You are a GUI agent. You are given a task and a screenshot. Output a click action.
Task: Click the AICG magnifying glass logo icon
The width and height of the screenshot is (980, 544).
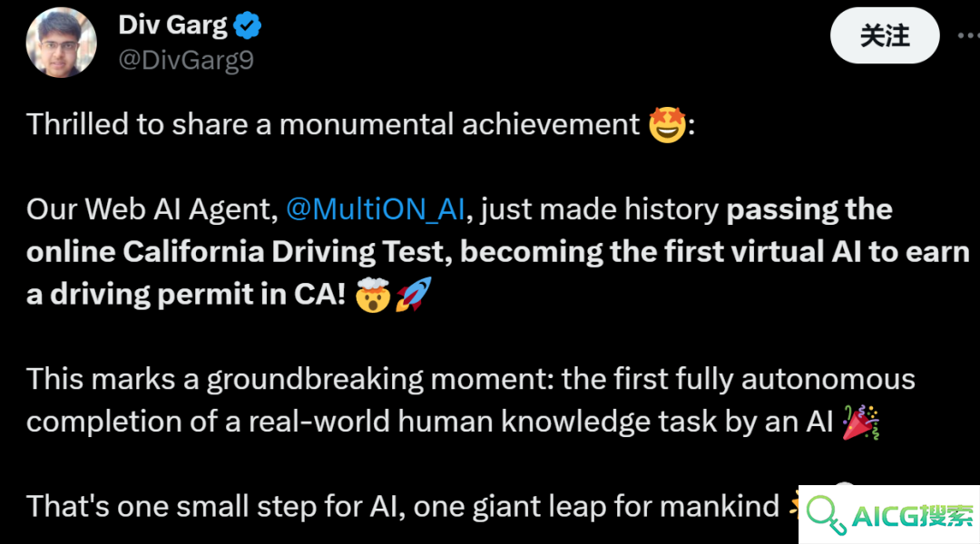(x=826, y=515)
